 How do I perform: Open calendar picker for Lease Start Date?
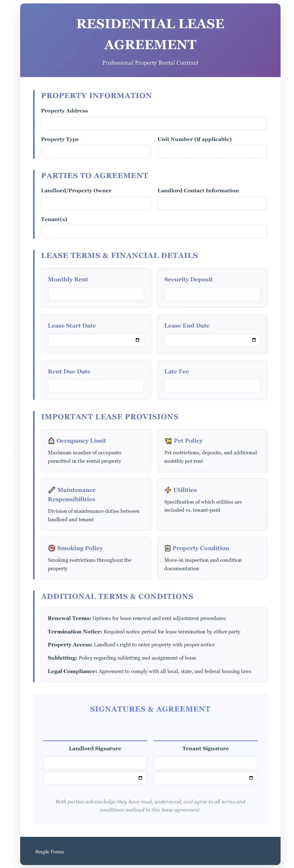coord(137,340)
